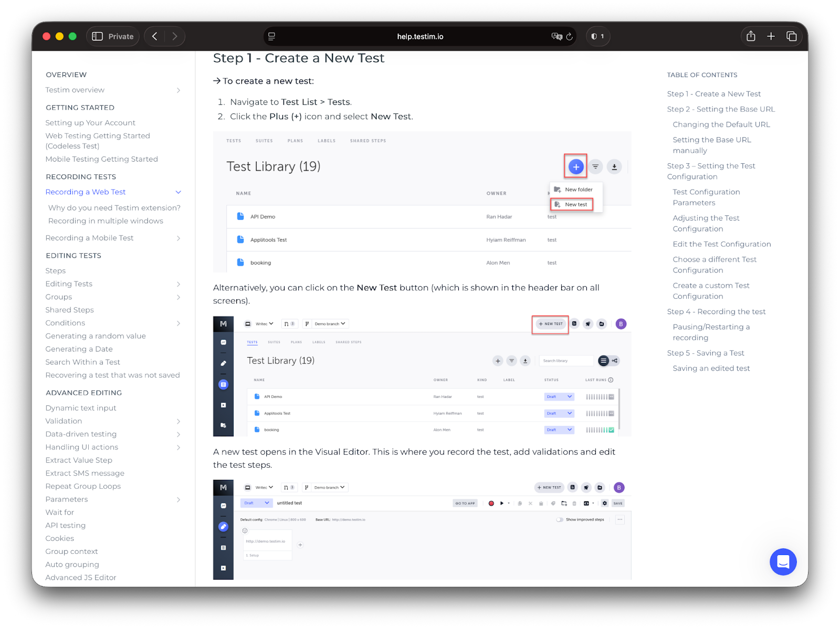
Task: Click the help.testim.io address field
Action: pyautogui.click(x=420, y=36)
